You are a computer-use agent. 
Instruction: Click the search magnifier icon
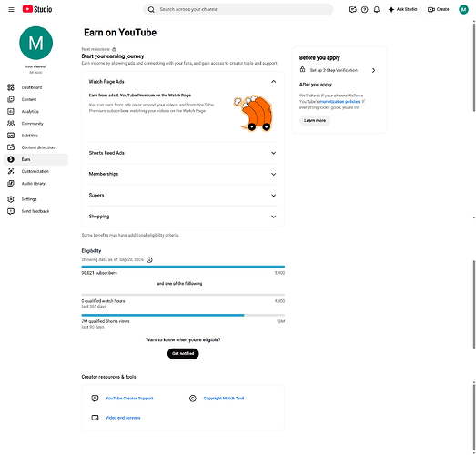pos(151,9)
